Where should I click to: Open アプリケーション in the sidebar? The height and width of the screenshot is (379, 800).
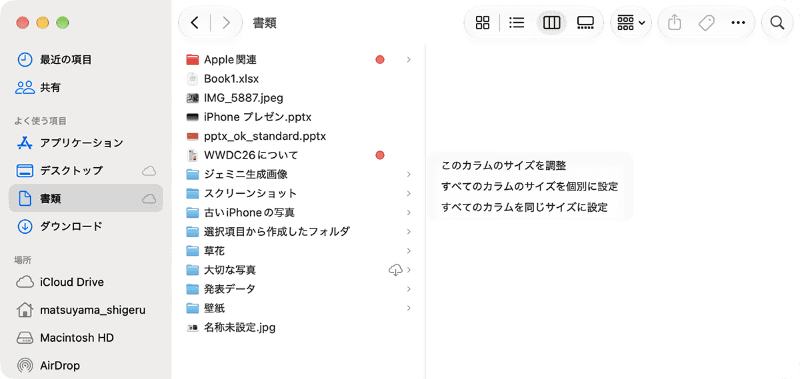click(86, 143)
